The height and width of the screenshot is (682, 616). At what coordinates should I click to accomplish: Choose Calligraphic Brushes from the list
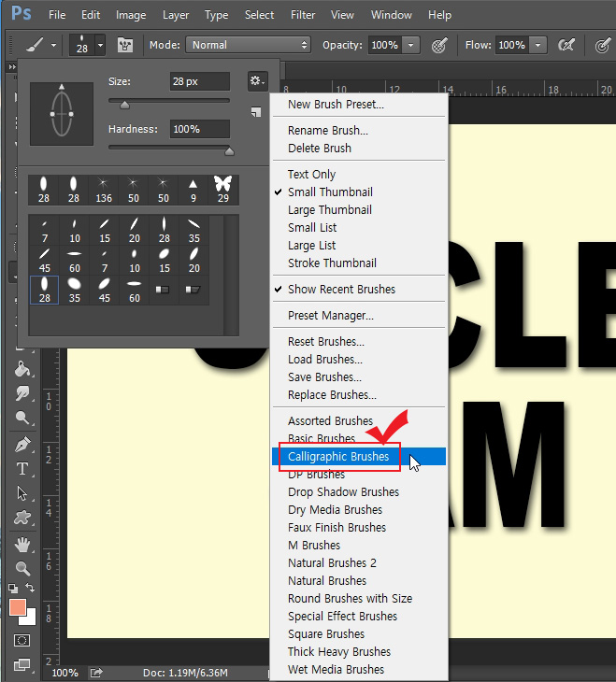click(359, 457)
